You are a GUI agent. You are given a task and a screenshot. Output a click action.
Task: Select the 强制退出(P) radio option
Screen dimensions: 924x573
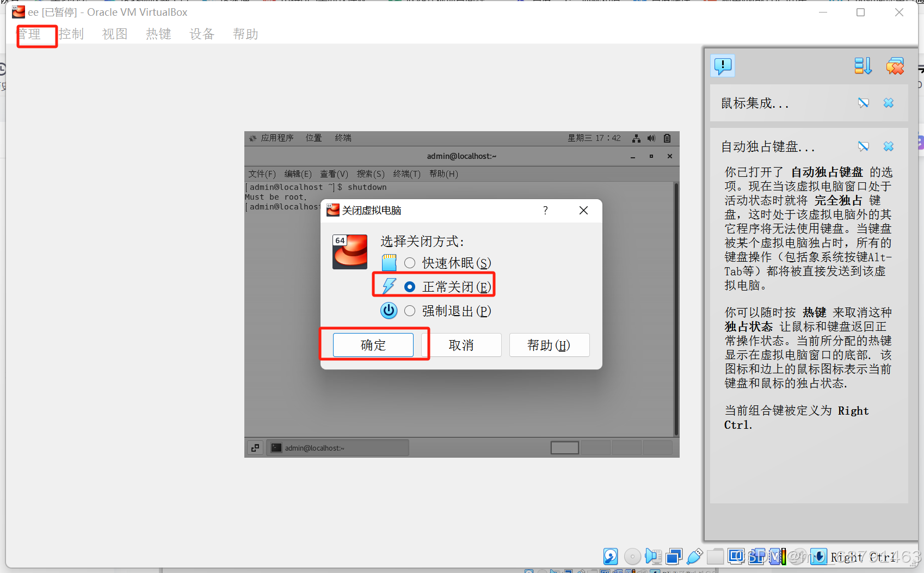coord(410,311)
